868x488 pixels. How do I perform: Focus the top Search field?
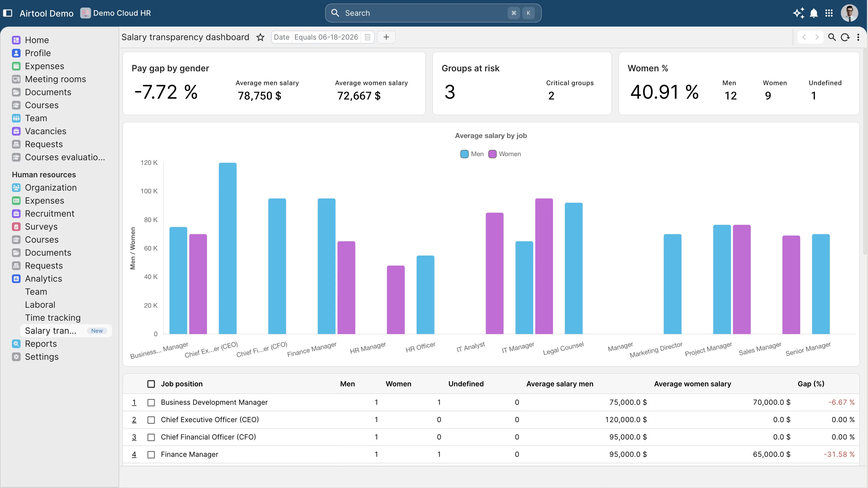(x=433, y=13)
